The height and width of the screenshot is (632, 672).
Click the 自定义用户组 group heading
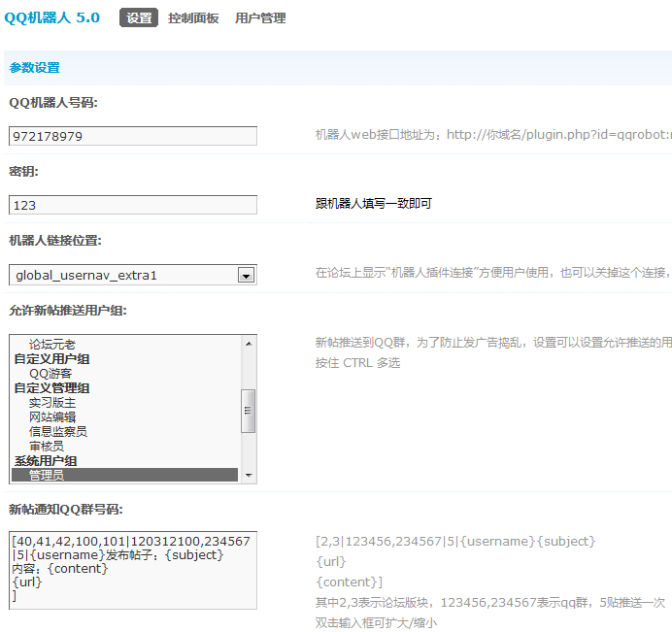tap(51, 358)
